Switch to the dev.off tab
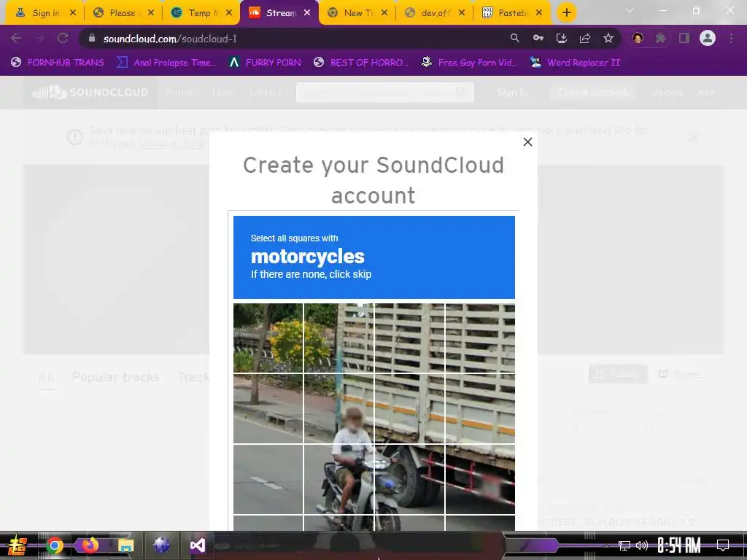 tap(434, 13)
